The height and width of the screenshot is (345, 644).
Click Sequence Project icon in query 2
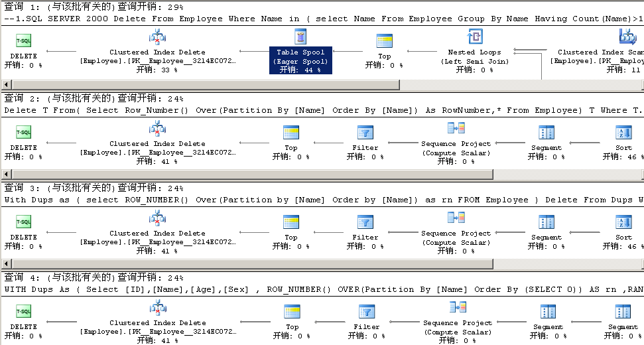[456, 128]
